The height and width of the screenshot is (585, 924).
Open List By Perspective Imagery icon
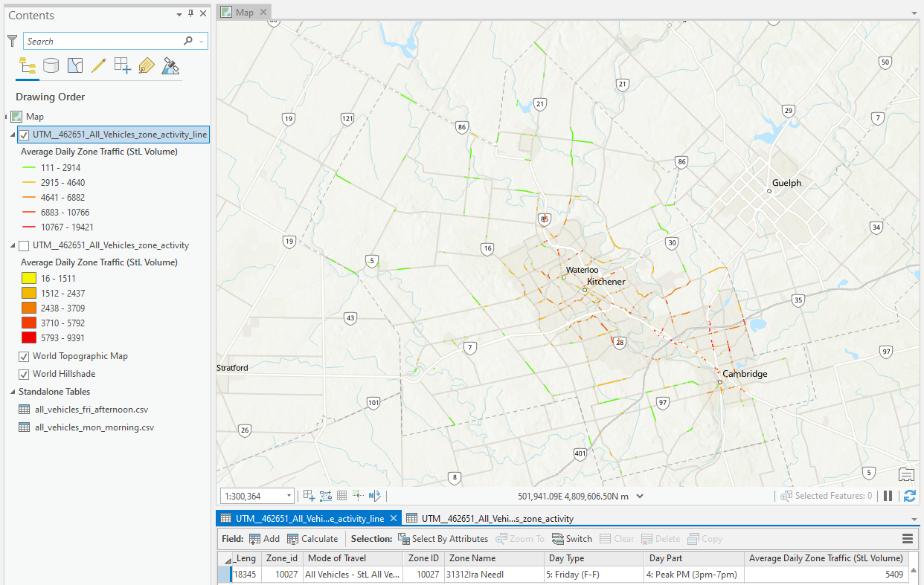(x=170, y=66)
